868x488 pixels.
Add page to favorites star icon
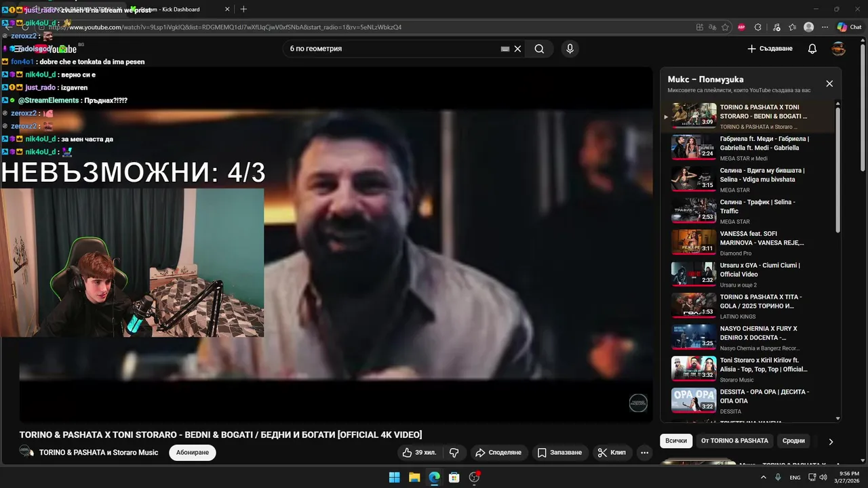pos(725,27)
